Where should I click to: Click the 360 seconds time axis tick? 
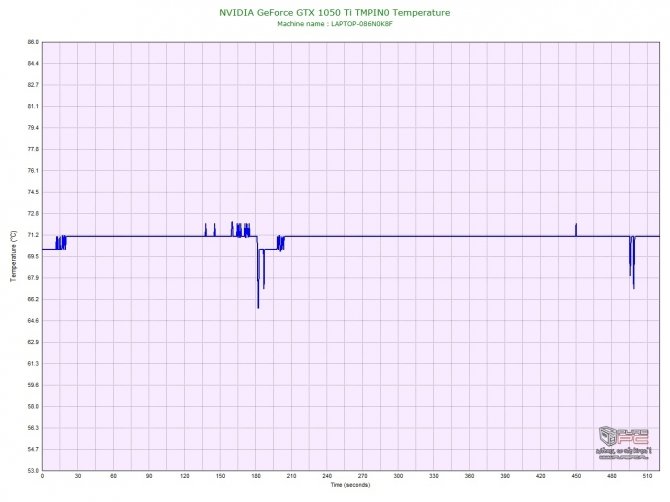click(469, 476)
